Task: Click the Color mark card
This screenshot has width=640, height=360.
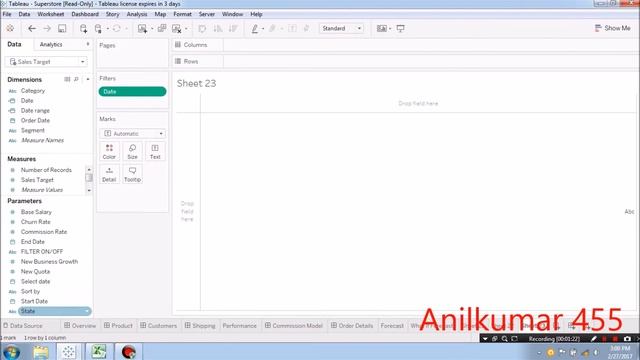Action: pyautogui.click(x=109, y=151)
